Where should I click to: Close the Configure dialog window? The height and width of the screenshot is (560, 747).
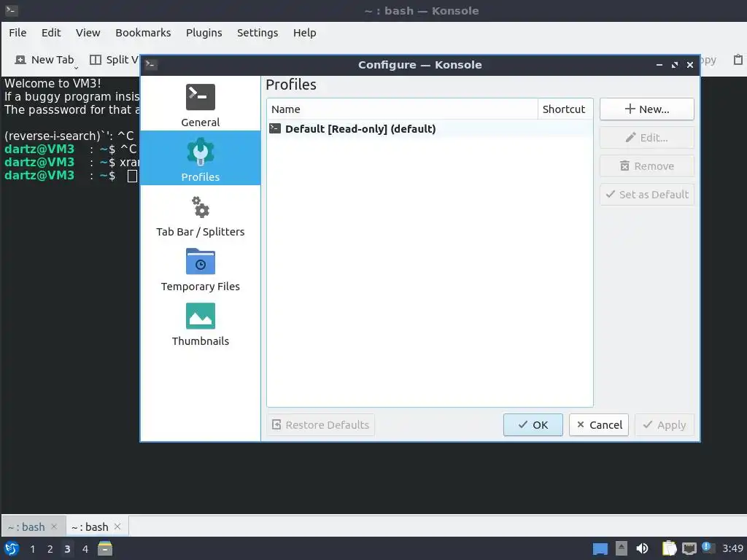click(x=690, y=65)
